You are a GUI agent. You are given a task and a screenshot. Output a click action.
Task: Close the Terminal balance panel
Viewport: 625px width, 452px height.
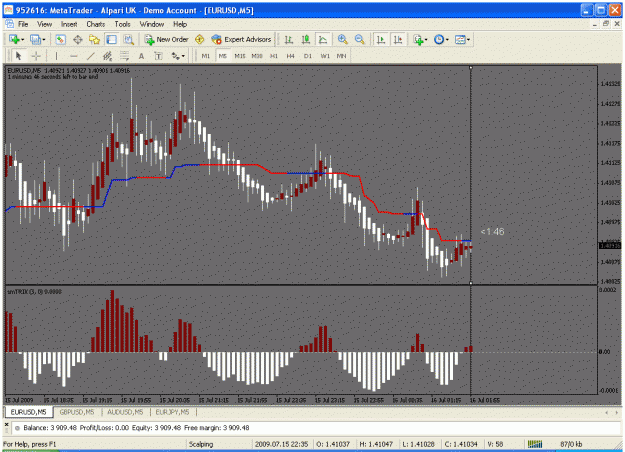(6, 425)
